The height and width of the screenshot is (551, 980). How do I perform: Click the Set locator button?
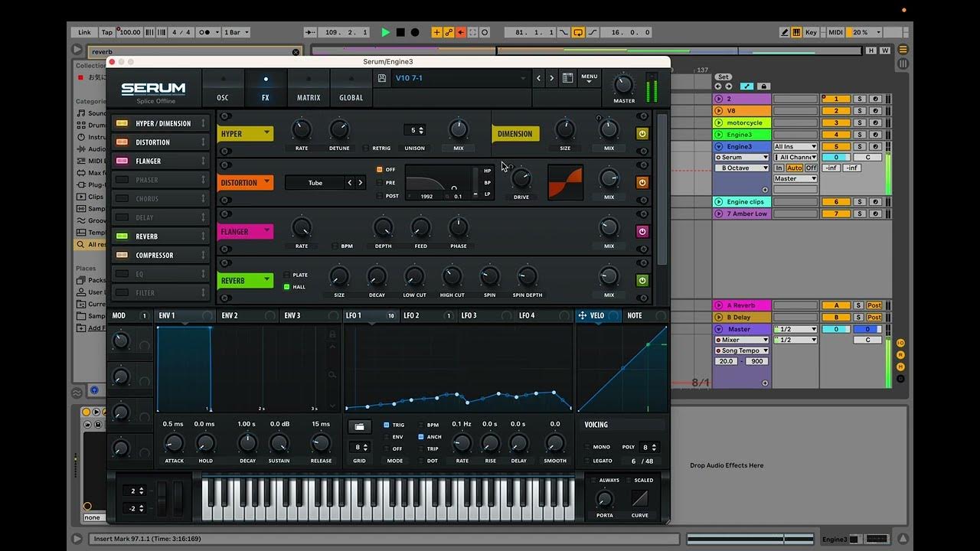click(723, 77)
